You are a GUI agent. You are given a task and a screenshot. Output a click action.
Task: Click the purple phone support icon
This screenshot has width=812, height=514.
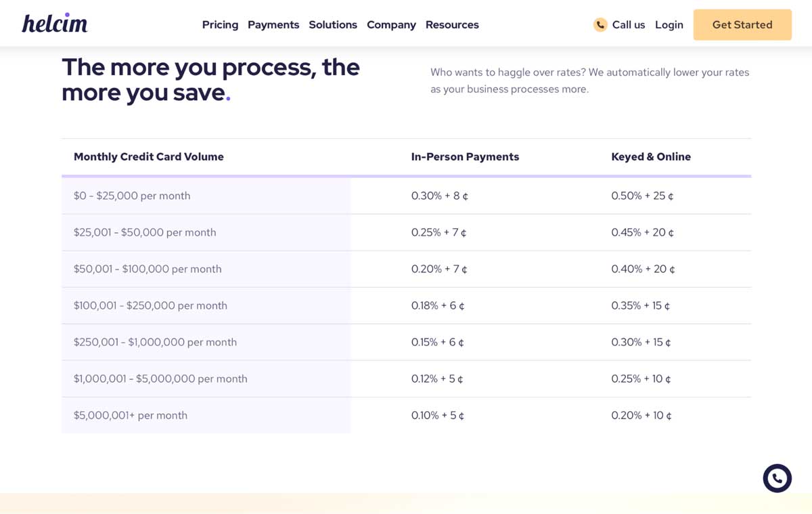777,478
